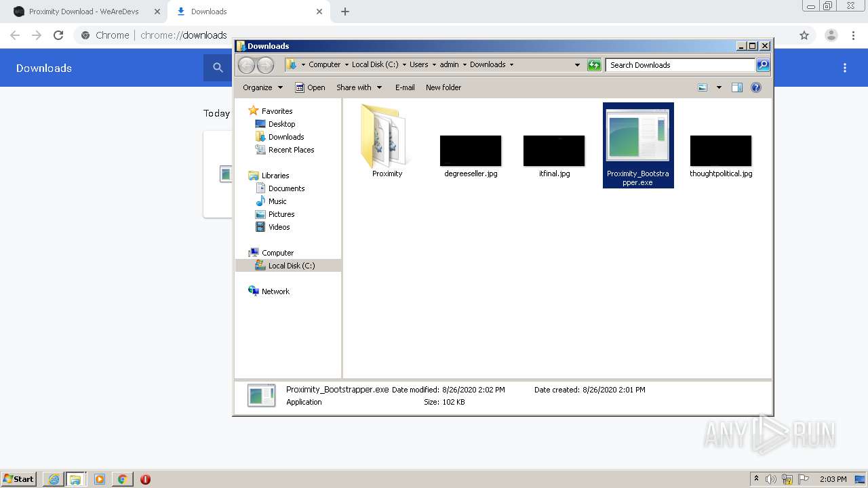The height and width of the screenshot is (488, 868).
Task: Open Videos library
Action: click(x=273, y=227)
